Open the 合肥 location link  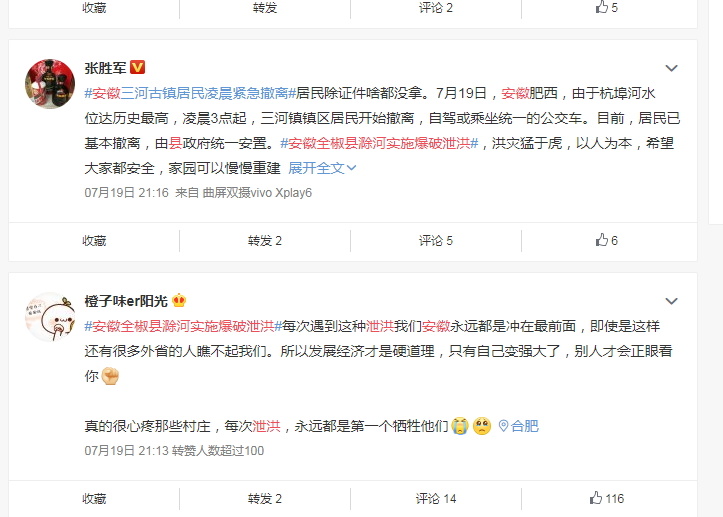tap(524, 426)
